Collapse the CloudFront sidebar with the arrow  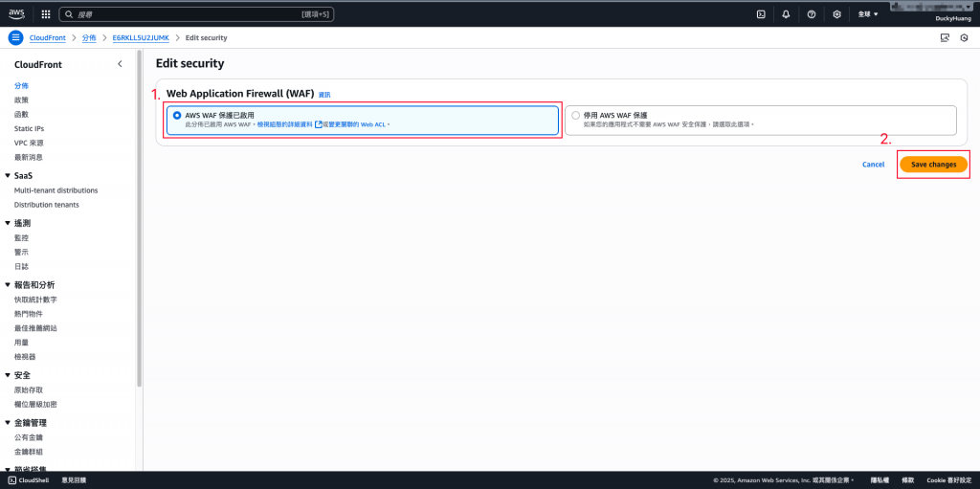pyautogui.click(x=120, y=64)
